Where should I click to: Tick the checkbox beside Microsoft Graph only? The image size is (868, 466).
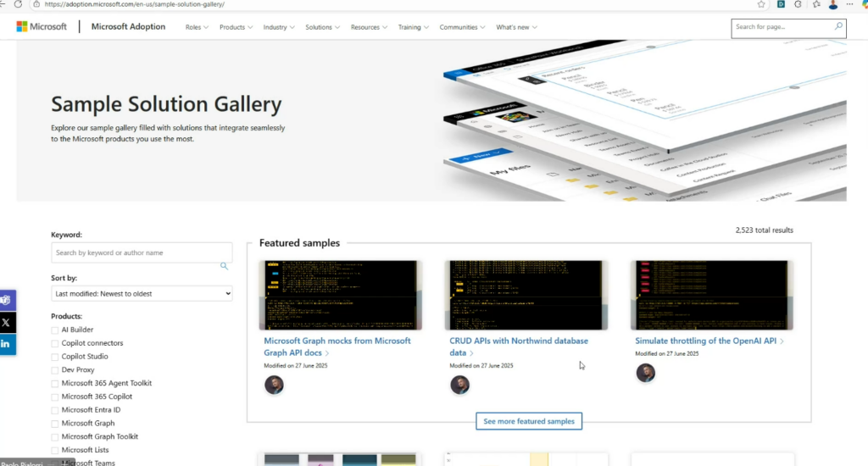point(55,424)
